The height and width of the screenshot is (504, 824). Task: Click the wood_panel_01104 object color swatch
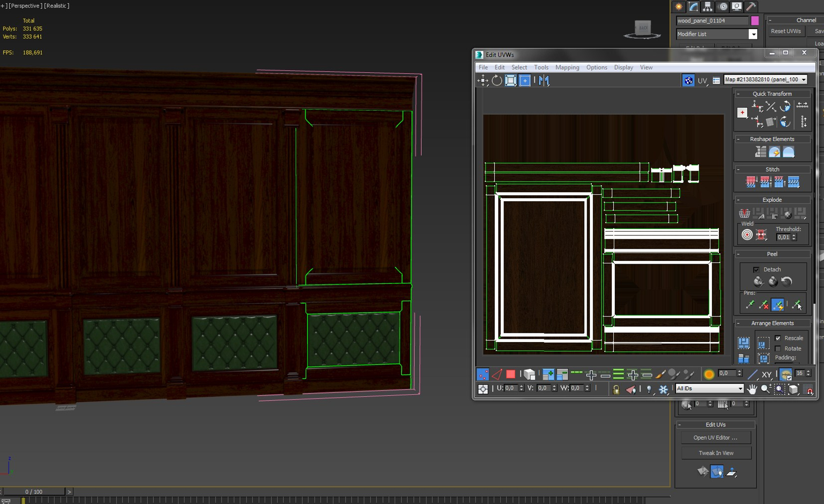(x=755, y=21)
